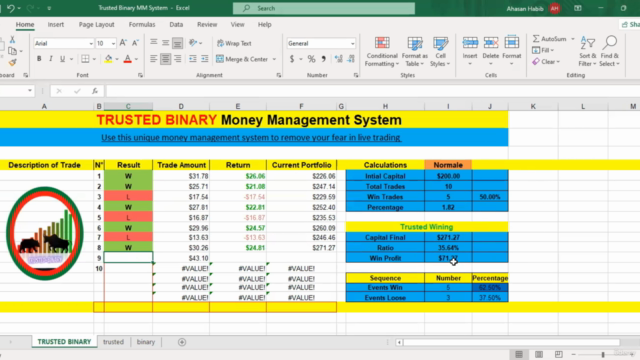
Task: Toggle Underline formatting
Action: pyautogui.click(x=62, y=59)
